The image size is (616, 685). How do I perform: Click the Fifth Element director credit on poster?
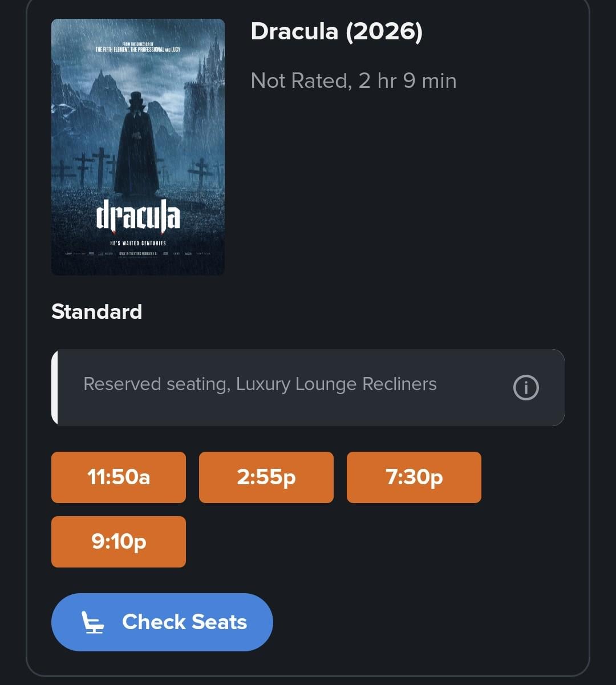point(137,48)
